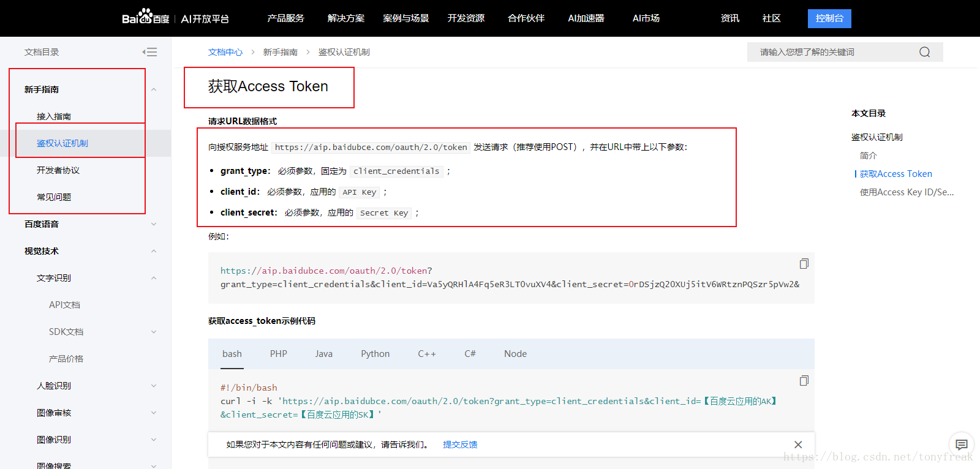This screenshot has width=980, height=469.
Task: Expand the 图像搜索 chevron
Action: click(154, 465)
